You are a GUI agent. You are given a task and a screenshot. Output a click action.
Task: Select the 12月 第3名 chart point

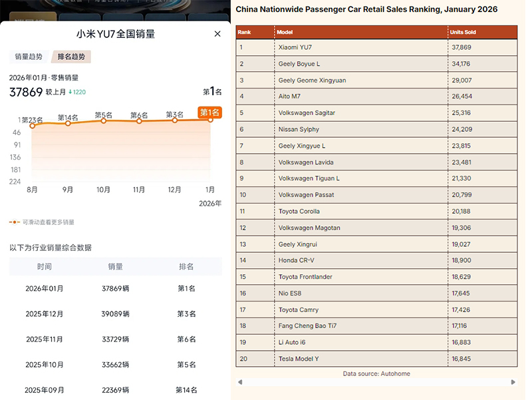(175, 120)
